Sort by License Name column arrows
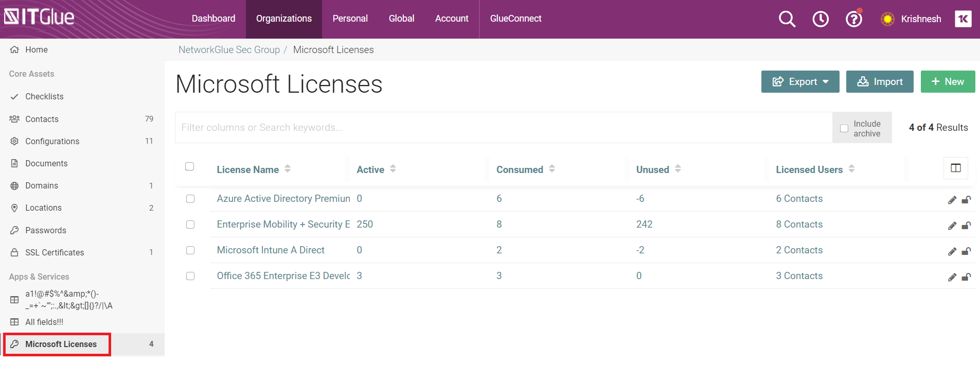The height and width of the screenshot is (379, 980). pos(288,168)
